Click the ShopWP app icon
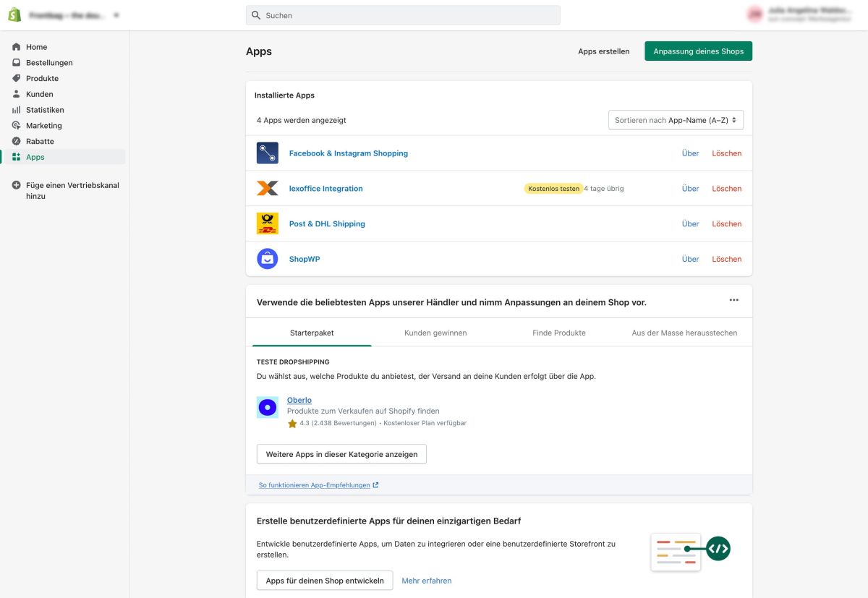This screenshot has height=598, width=868. point(268,259)
